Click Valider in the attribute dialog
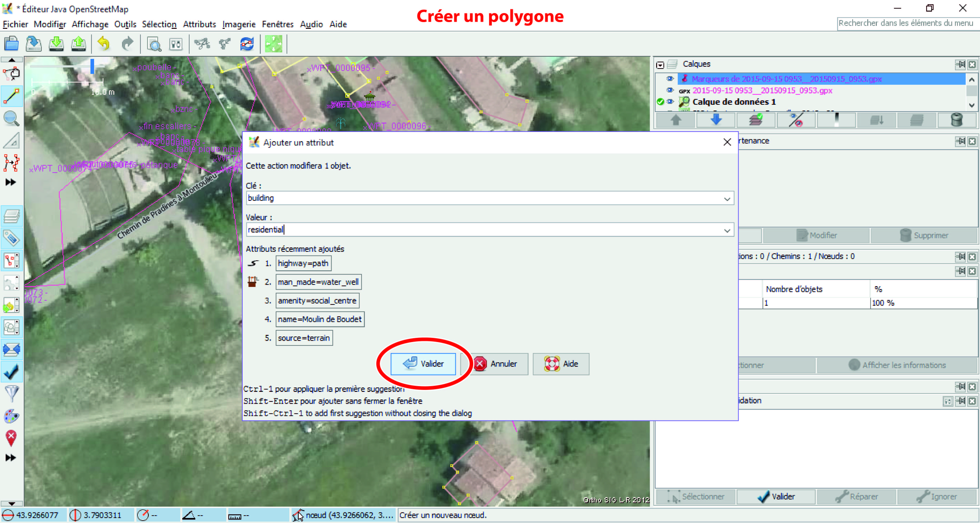 click(423, 364)
